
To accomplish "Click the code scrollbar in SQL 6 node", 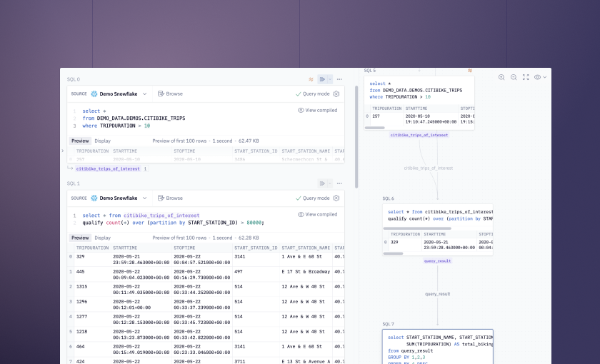I will tap(417, 228).
